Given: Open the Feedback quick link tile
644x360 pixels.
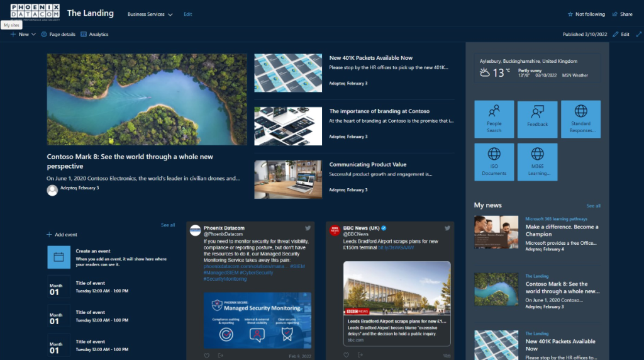Looking at the screenshot, I should coord(537,119).
